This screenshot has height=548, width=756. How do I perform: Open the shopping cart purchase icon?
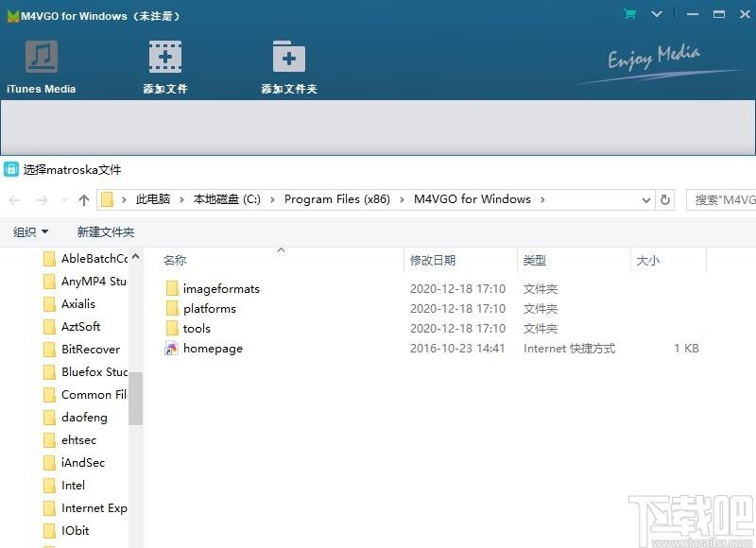click(x=629, y=14)
